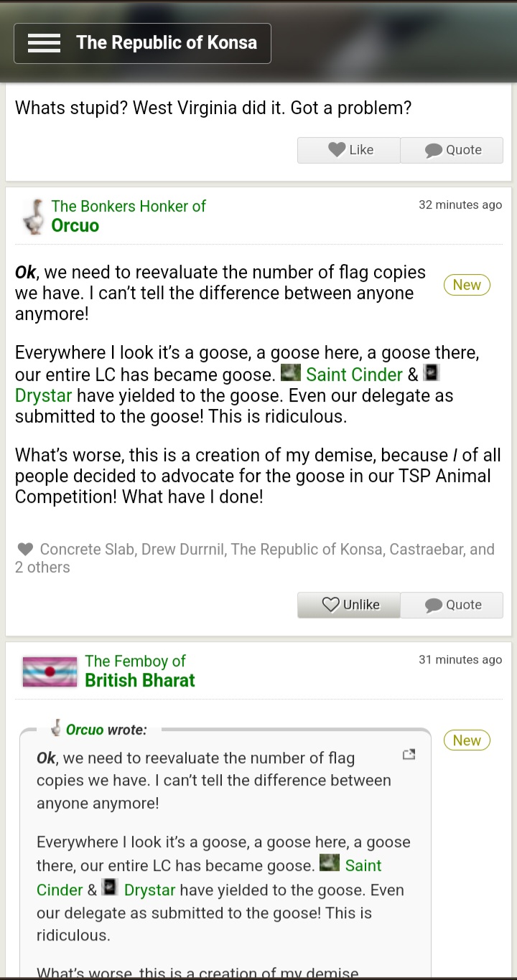This screenshot has width=517, height=980.
Task: Quote the West Virginia post
Action: point(452,150)
